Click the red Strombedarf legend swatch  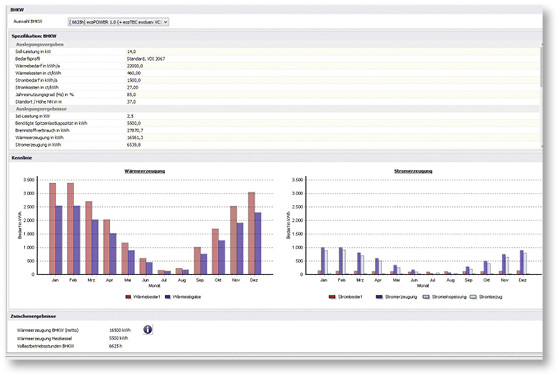(332, 297)
